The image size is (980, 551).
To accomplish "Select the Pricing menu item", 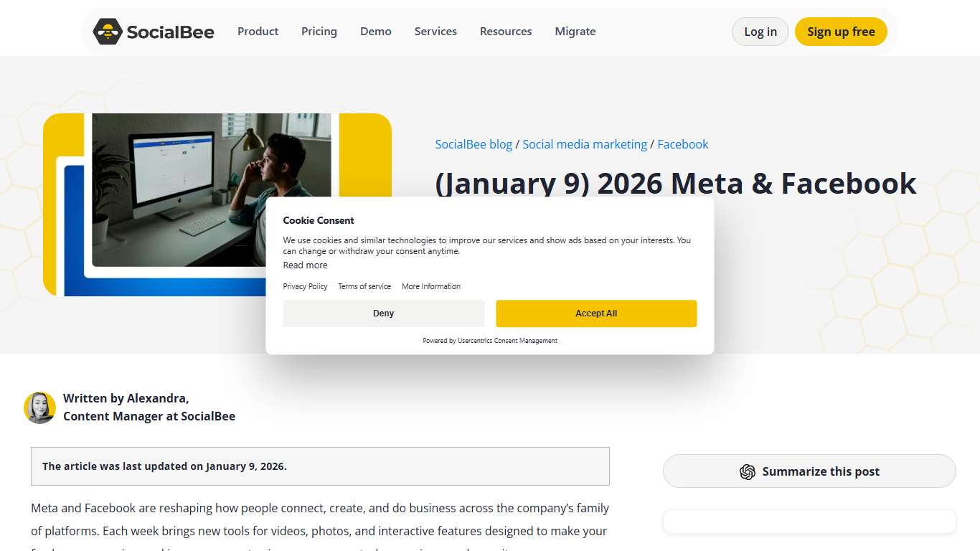I will (319, 31).
